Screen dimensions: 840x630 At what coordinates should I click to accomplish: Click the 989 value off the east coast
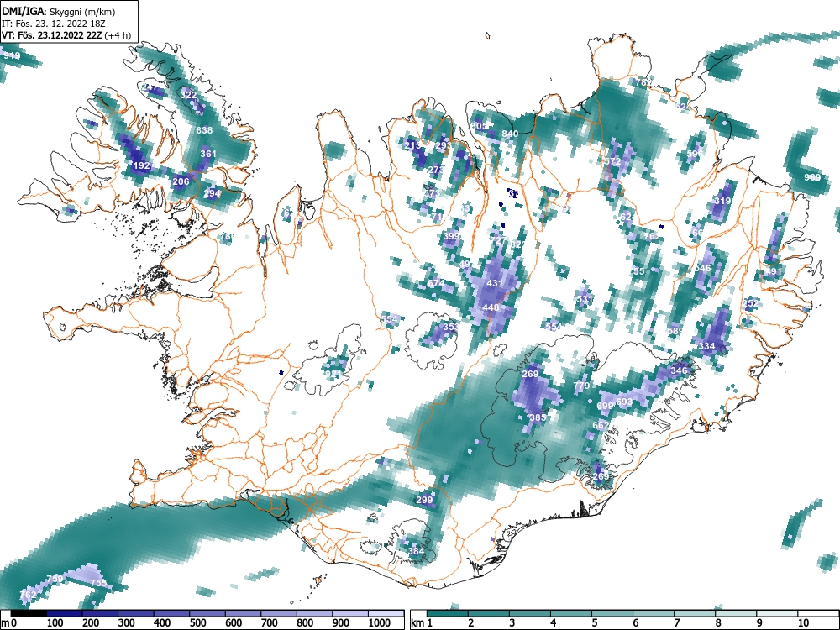tap(812, 177)
